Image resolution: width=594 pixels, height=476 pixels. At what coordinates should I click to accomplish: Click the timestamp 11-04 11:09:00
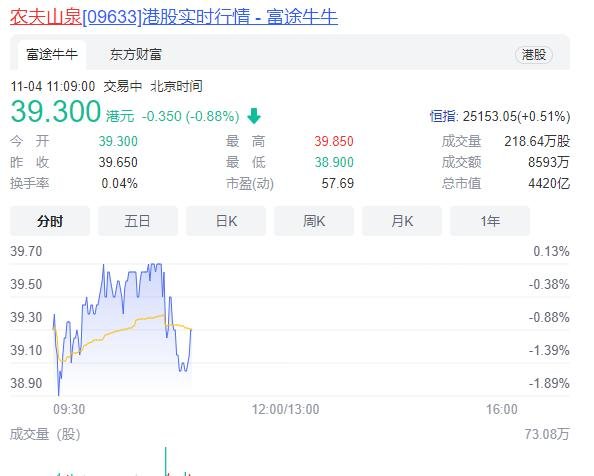(x=53, y=86)
